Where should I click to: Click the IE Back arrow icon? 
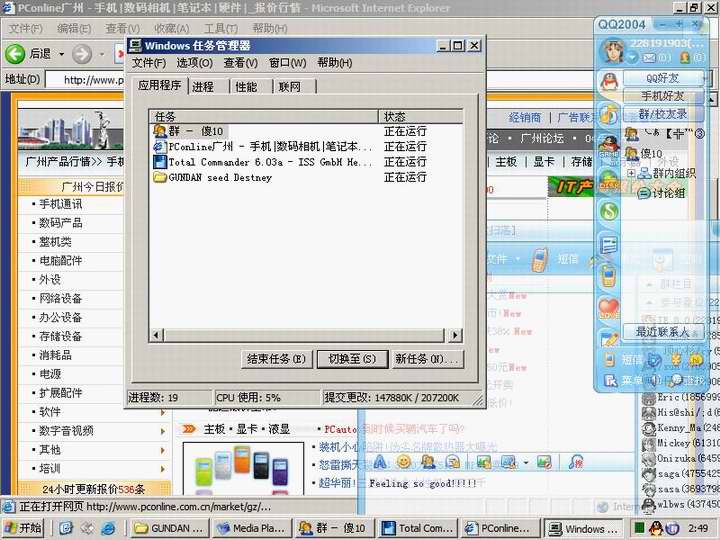15,54
